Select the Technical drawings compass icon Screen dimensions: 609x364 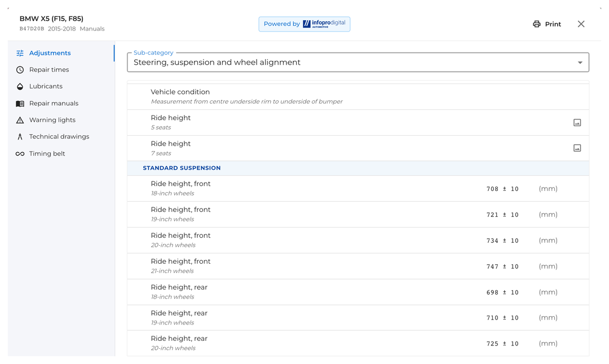tap(20, 136)
